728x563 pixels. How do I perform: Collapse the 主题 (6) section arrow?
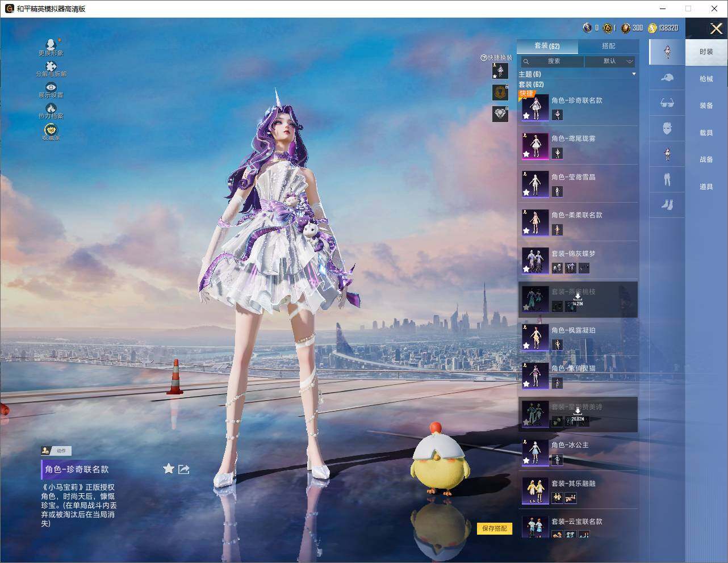click(x=634, y=74)
